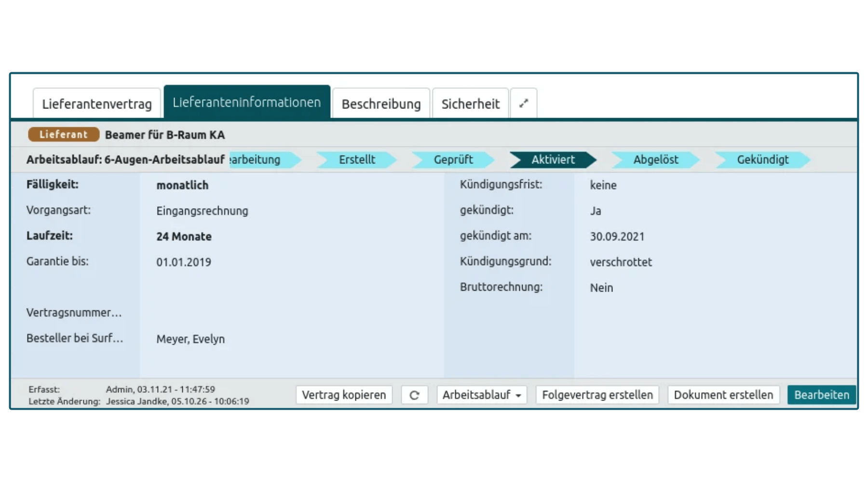Click the Erfasst value Admin, 03.11.21
This screenshot has width=868, height=482.
[161, 389]
